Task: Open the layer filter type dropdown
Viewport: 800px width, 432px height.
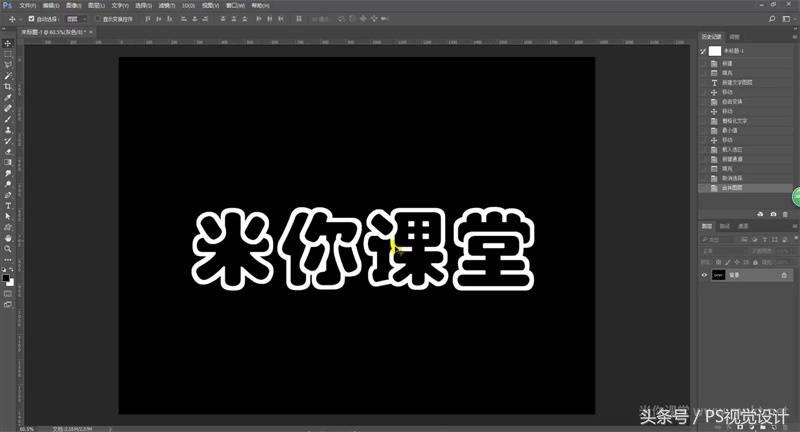Action: point(718,239)
